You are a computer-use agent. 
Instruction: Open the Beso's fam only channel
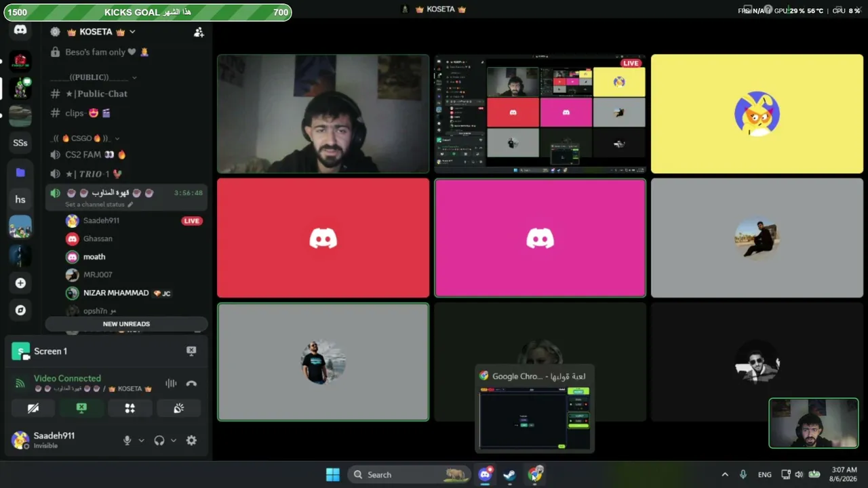[126, 52]
